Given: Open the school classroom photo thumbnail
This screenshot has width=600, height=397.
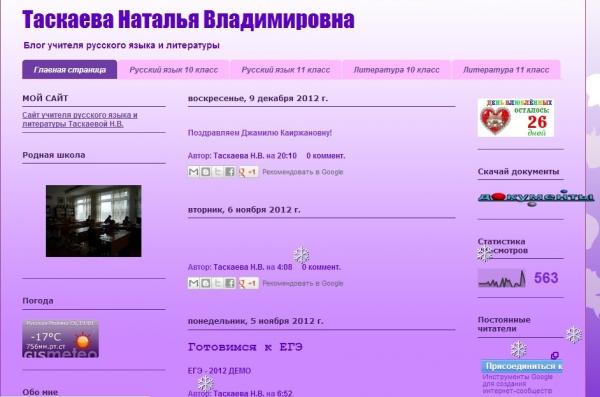Looking at the screenshot, I should coord(93,221).
